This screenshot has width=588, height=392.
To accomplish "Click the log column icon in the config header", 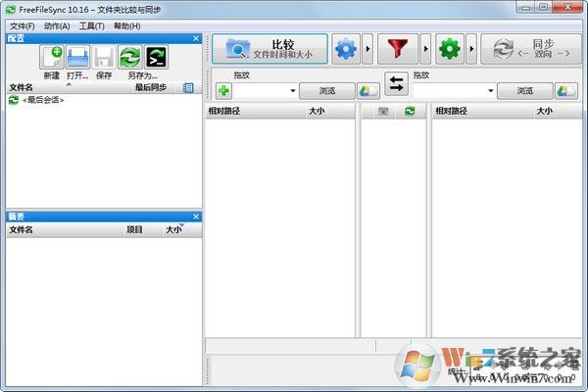I will 188,87.
